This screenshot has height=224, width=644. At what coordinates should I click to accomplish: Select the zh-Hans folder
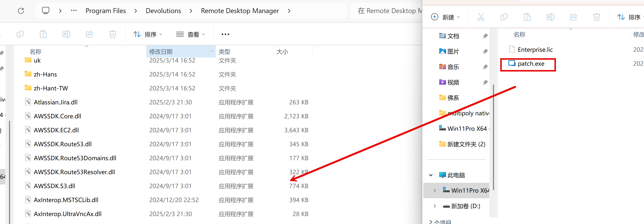point(45,74)
